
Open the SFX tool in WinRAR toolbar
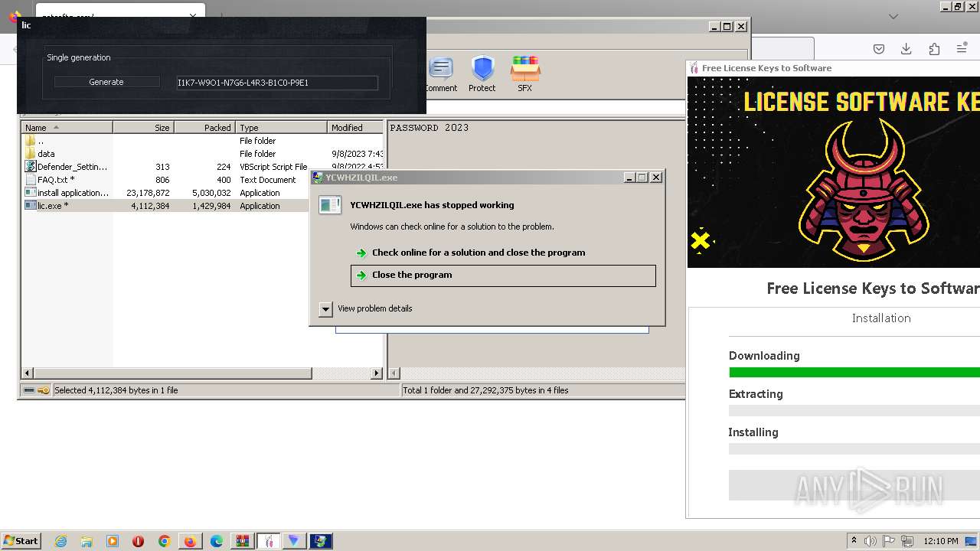[524, 74]
